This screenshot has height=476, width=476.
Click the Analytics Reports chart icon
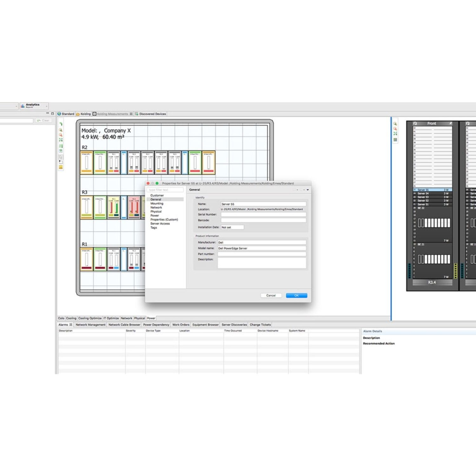pyautogui.click(x=23, y=106)
